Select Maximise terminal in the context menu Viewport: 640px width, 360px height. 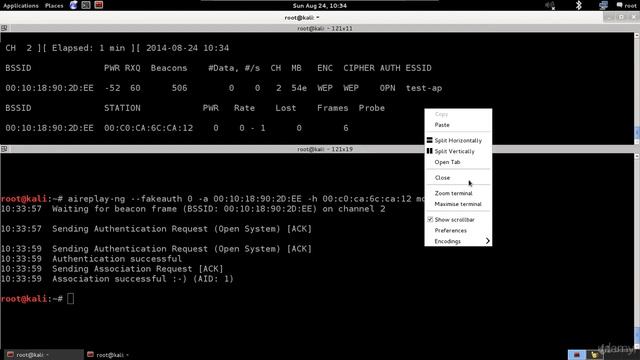[458, 204]
